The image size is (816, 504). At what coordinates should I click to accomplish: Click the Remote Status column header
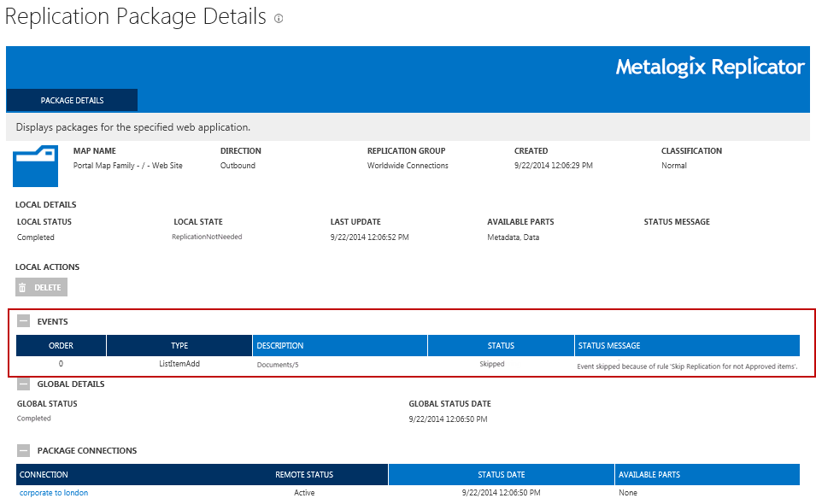tap(304, 475)
